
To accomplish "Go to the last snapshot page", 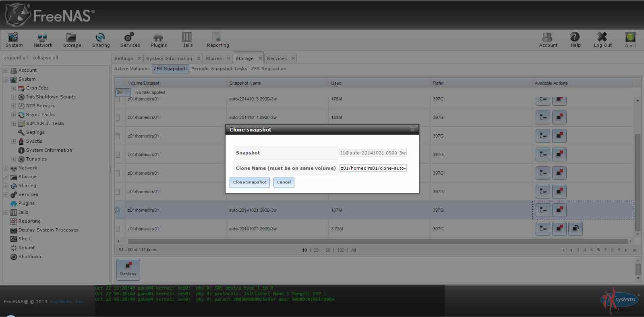I will [x=634, y=250].
